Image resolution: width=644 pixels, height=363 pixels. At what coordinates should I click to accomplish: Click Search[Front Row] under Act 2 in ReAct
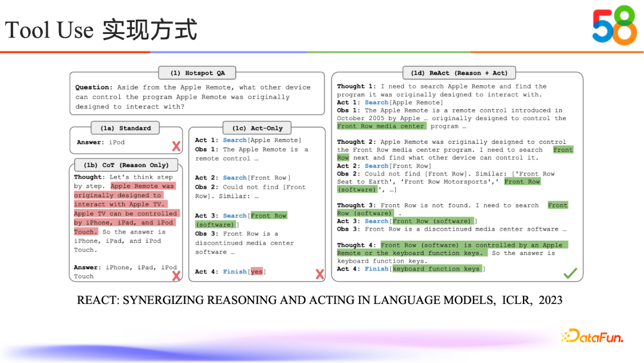tap(397, 166)
